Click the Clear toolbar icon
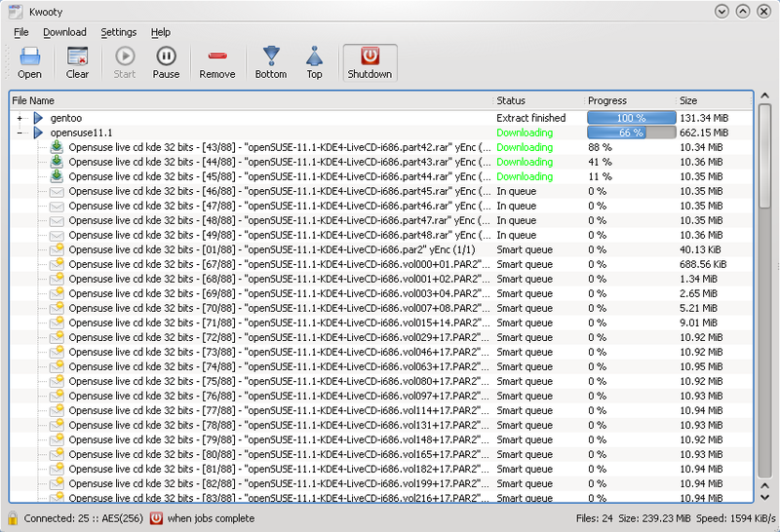 click(x=78, y=57)
